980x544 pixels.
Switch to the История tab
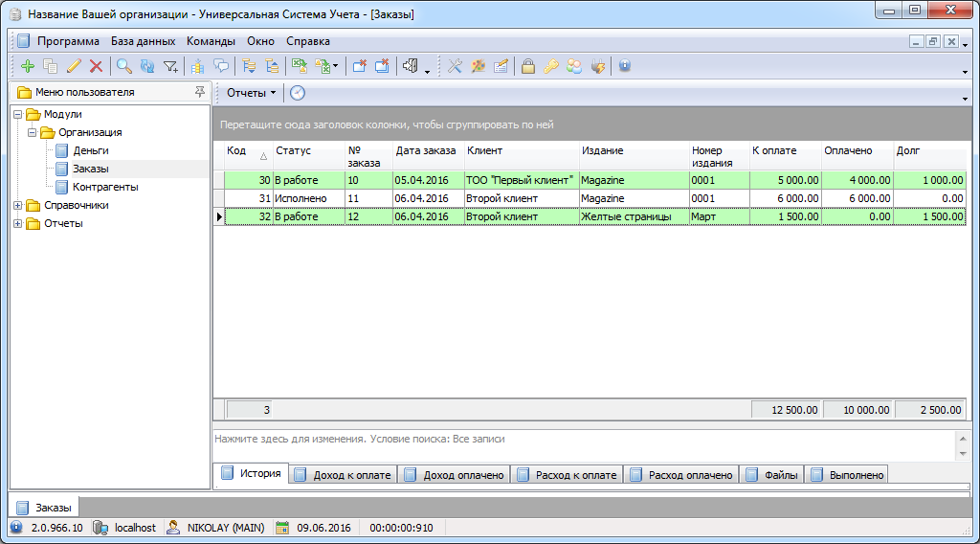(252, 474)
